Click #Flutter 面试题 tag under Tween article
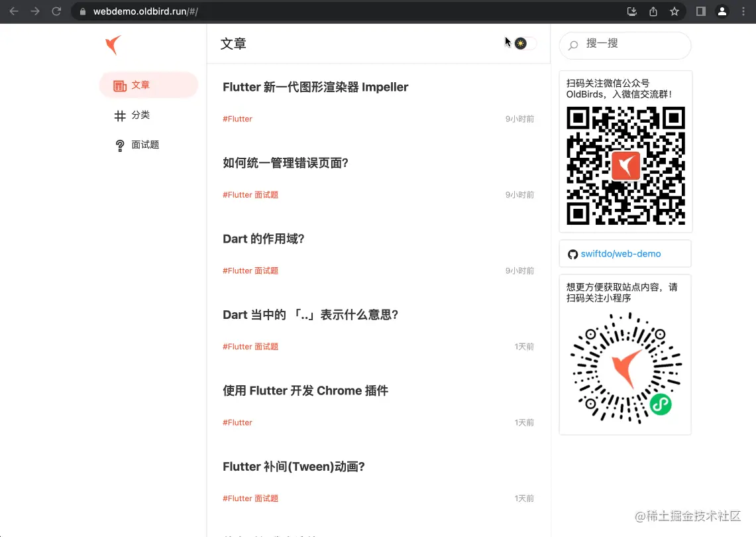The height and width of the screenshot is (537, 756). point(250,499)
